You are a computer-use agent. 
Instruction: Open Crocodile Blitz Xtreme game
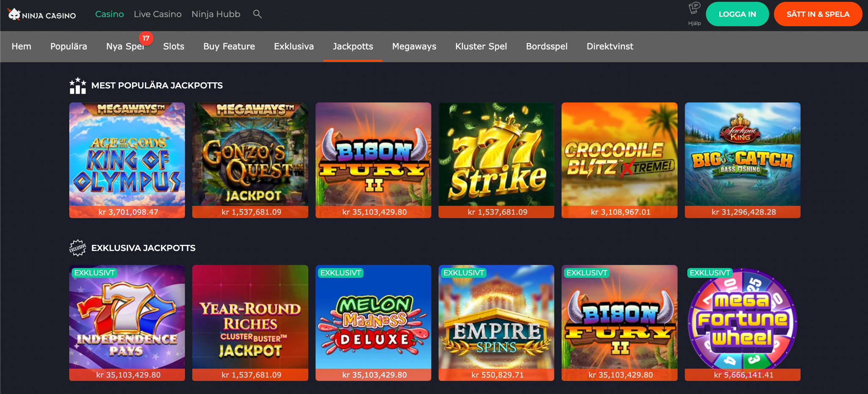coord(620,160)
